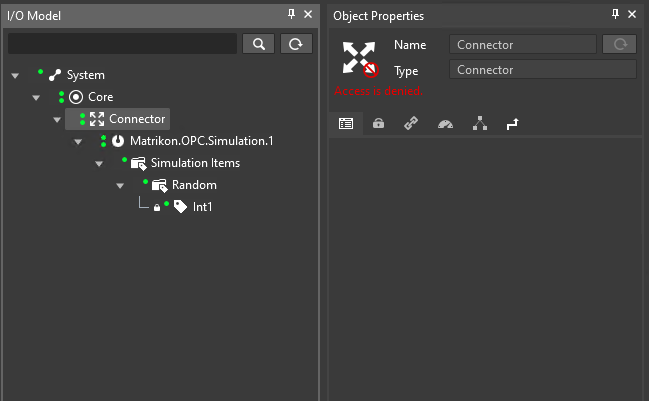Collapse the Core tree node
Viewport: 649px width, 401px height.
point(36,98)
